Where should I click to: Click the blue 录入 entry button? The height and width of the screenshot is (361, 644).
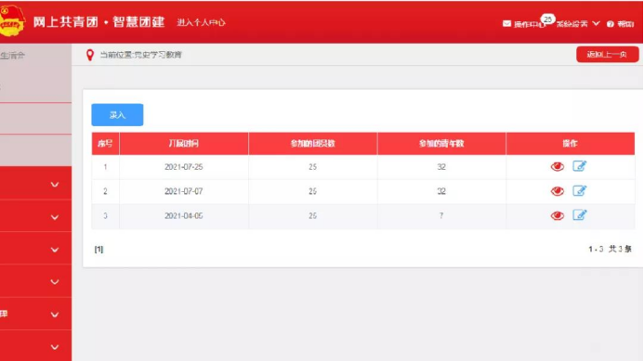(117, 115)
